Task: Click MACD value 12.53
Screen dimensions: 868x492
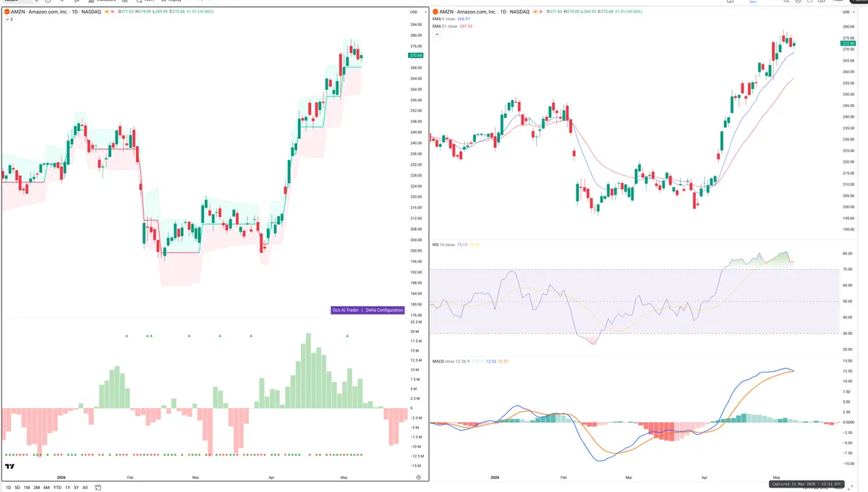Action: 491,360
